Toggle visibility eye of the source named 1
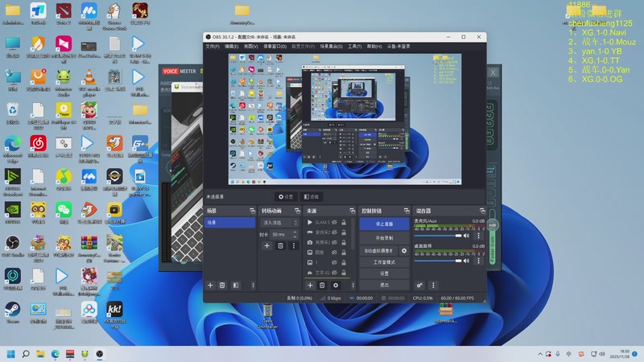The width and height of the screenshot is (644, 362). coord(334,262)
